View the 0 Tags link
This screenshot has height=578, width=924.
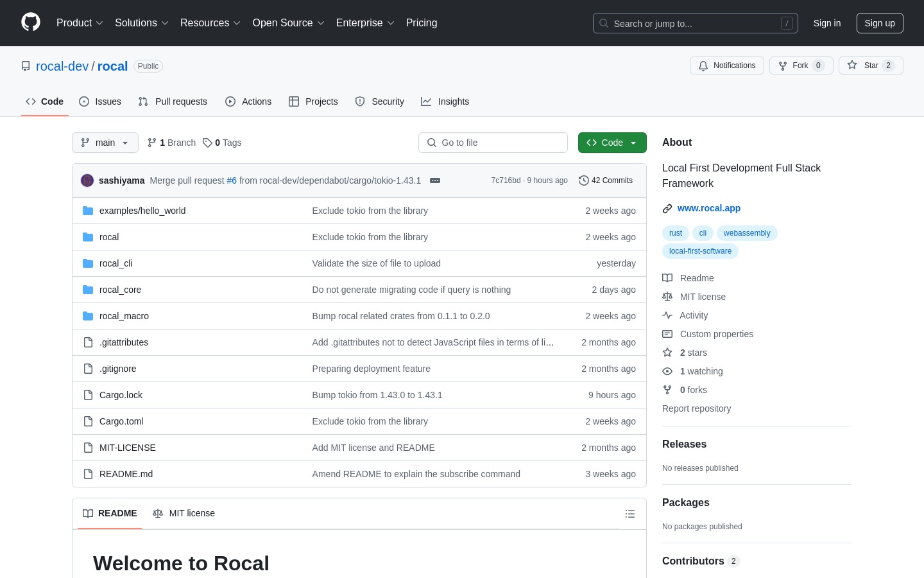222,143
